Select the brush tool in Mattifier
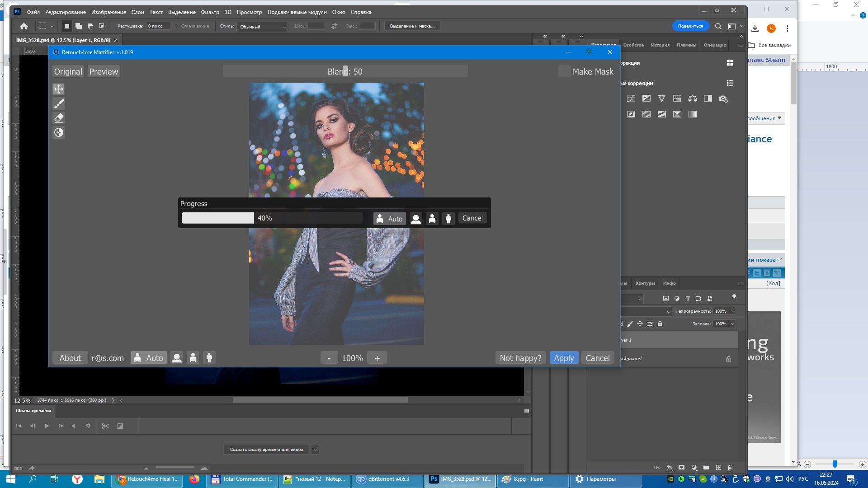 (59, 103)
